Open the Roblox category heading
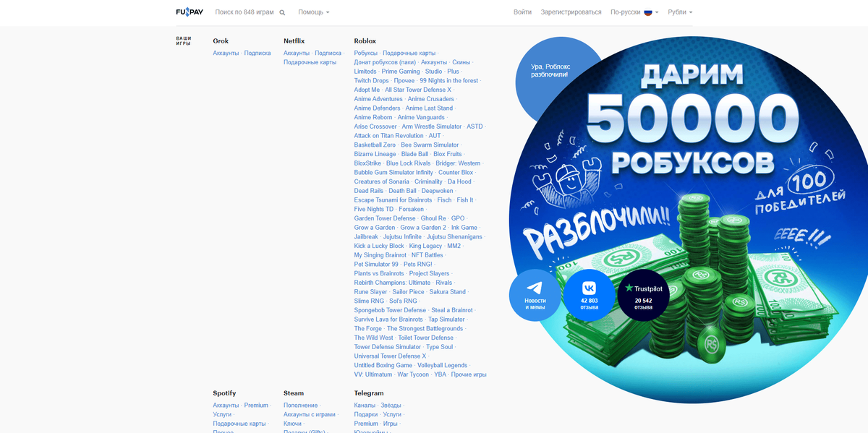 coord(365,41)
